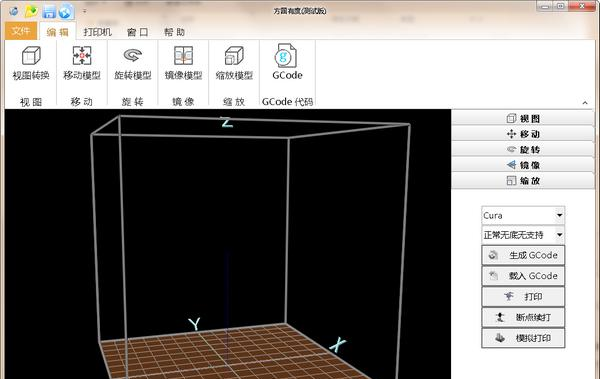Minimize the application window
Screen dimensions: 600x379
pyautogui.click(x=545, y=6)
